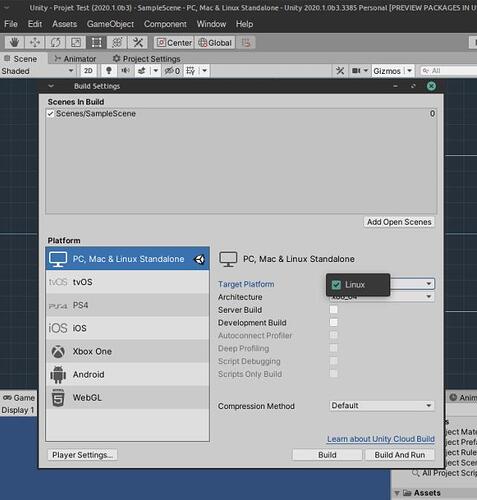477x500 pixels.
Task: Select PS4 platform
Action: click(127, 305)
